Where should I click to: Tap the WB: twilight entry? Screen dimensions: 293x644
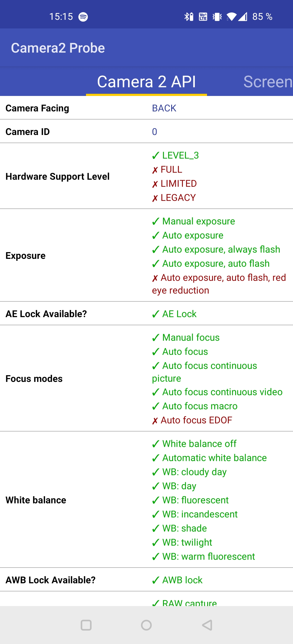click(182, 543)
